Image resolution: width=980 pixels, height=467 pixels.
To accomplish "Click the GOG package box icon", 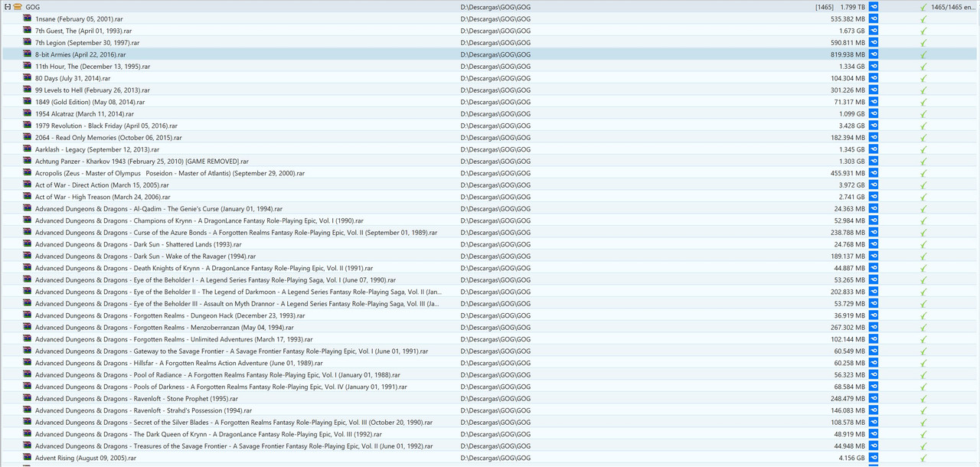I will click(17, 7).
